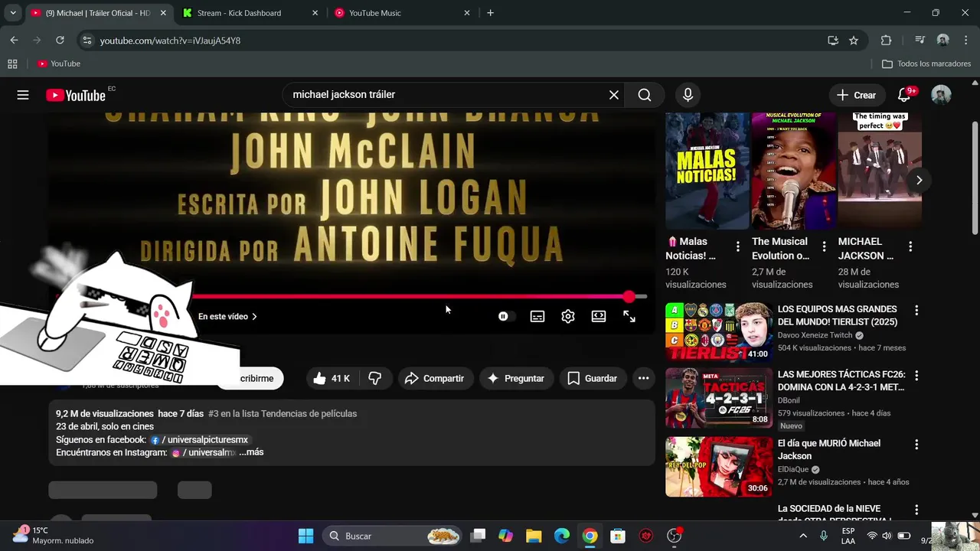The image size is (980, 551).
Task: Go back to previous page
Action: click(x=14, y=41)
